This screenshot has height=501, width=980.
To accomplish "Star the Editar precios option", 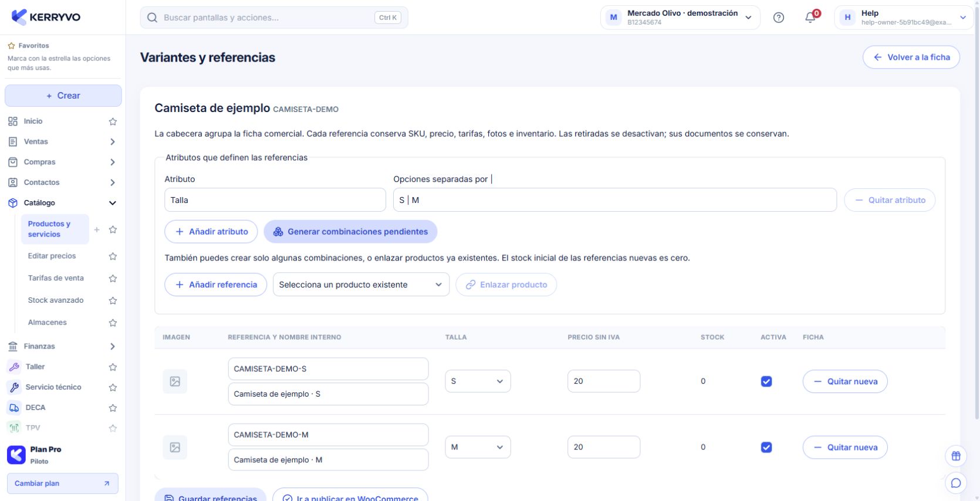I will [113, 256].
